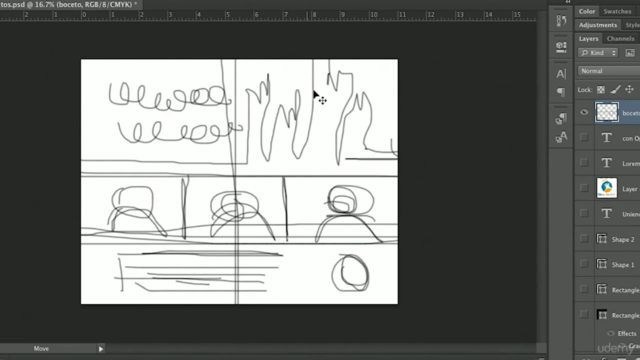Image resolution: width=640 pixels, height=360 pixels.
Task: Open the Kind filter dropdown
Action: [598, 53]
